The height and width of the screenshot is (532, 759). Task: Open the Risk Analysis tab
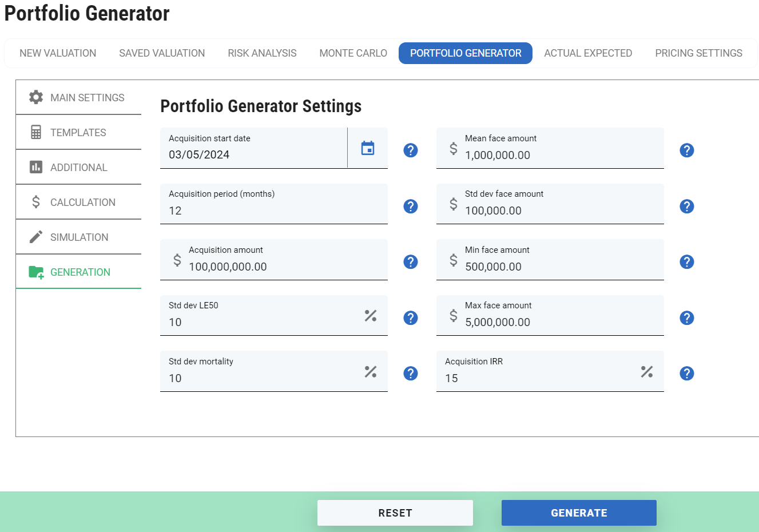pos(262,53)
